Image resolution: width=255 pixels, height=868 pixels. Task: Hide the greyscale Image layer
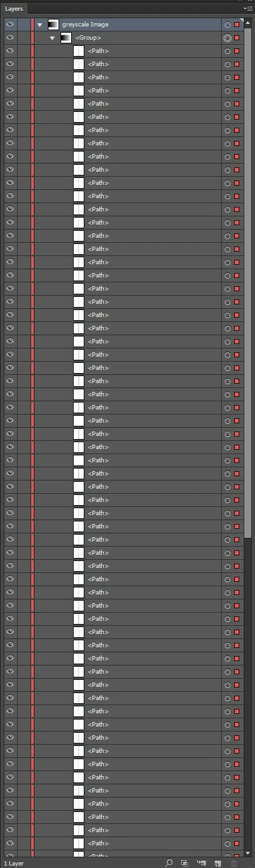[10, 25]
